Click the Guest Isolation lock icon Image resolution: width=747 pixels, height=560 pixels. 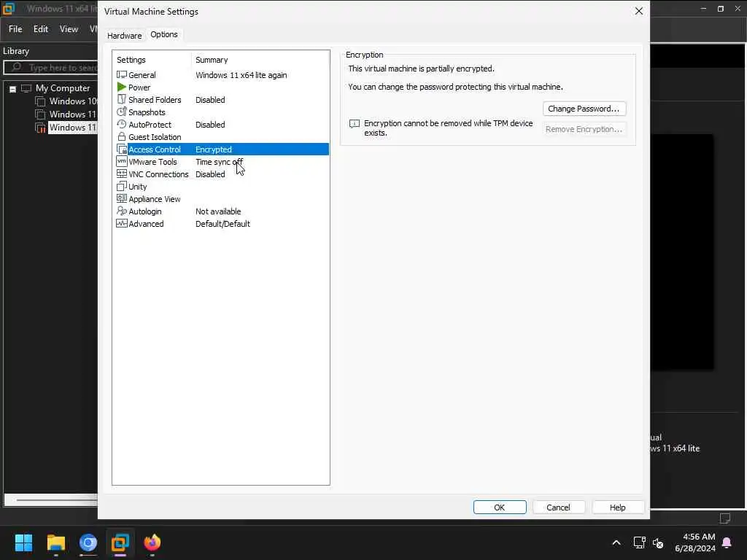tap(122, 136)
